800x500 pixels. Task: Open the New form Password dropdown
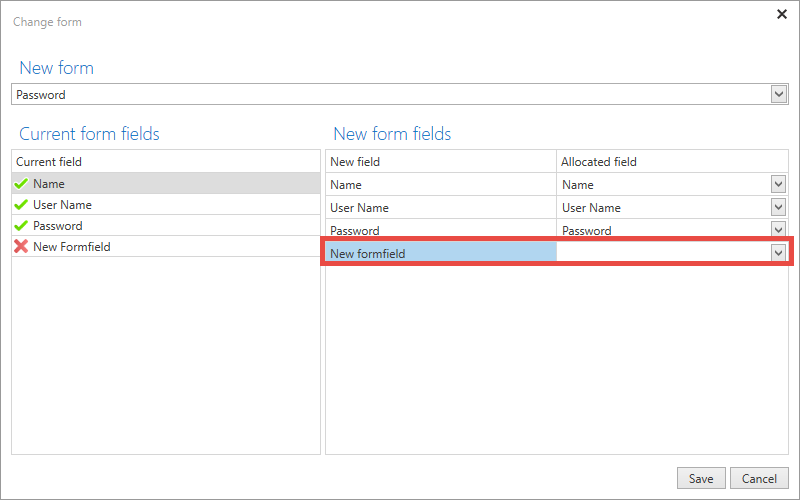(779, 94)
